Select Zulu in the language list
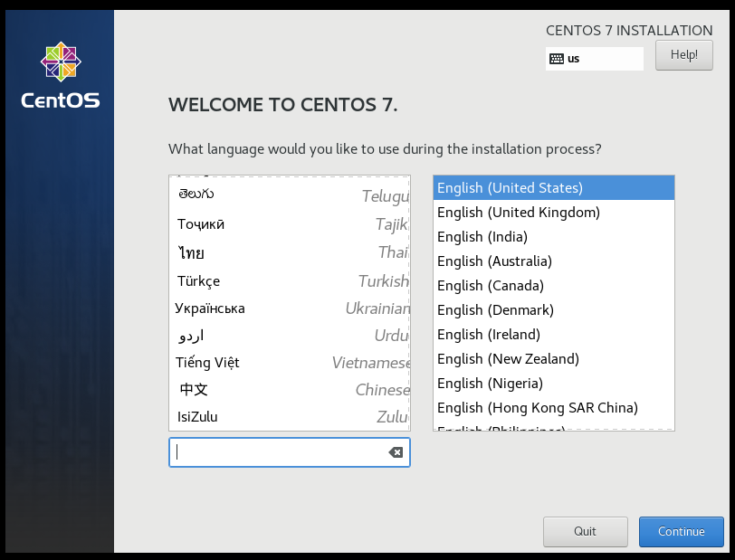This screenshot has width=735, height=560. (x=290, y=416)
